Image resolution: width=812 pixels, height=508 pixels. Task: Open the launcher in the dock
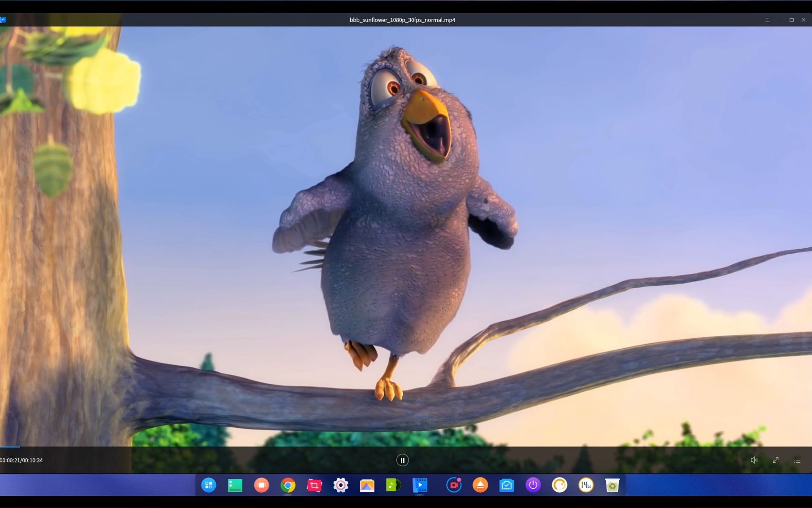click(x=208, y=485)
